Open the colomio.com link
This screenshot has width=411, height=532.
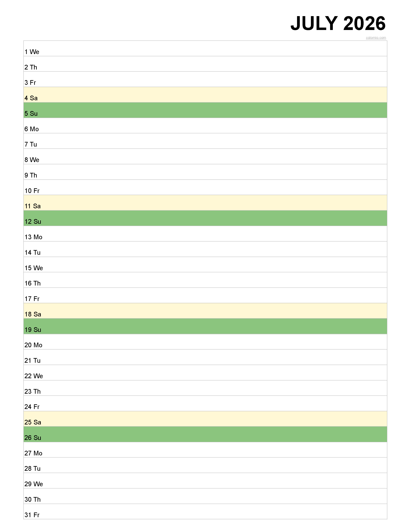pyautogui.click(x=376, y=38)
